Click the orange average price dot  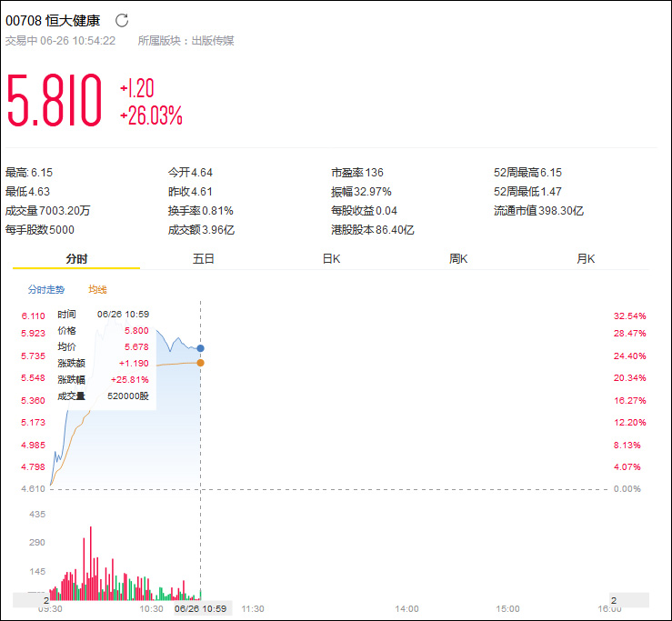pyautogui.click(x=200, y=363)
